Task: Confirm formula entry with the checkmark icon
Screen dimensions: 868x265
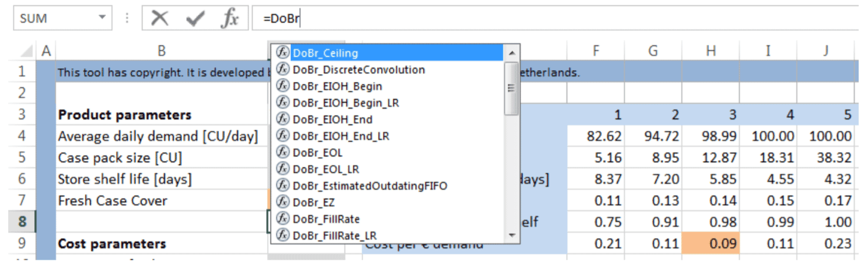Action: click(x=194, y=18)
